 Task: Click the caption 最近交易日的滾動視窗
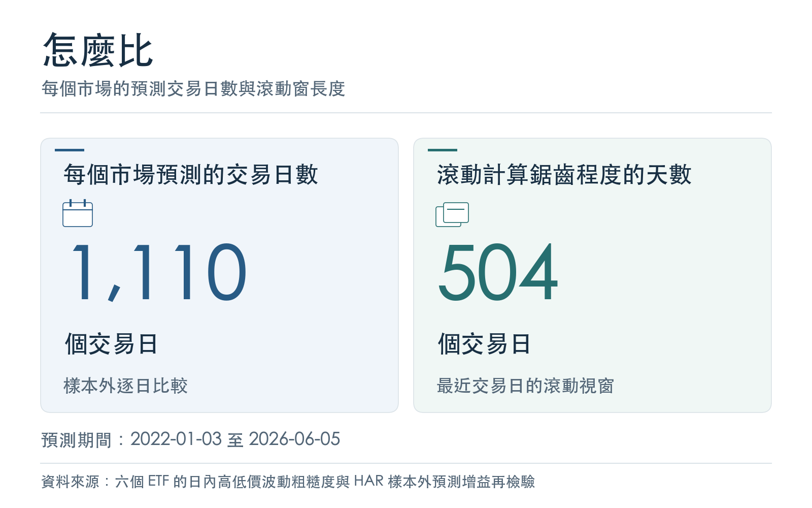tap(526, 386)
